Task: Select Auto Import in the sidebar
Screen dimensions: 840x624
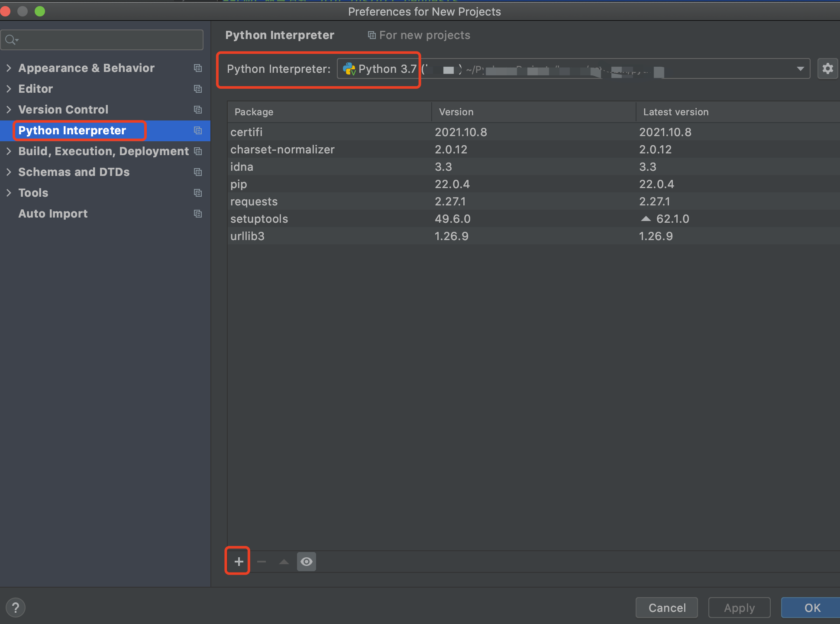Action: 53,214
